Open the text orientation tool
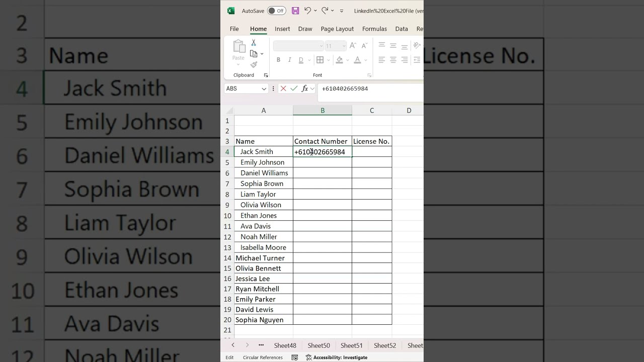The image size is (644, 362). 417,45
